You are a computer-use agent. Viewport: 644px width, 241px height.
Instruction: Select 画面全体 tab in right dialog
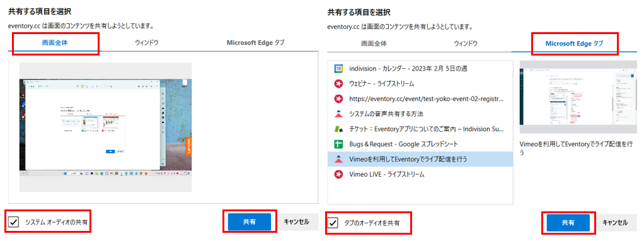[374, 43]
